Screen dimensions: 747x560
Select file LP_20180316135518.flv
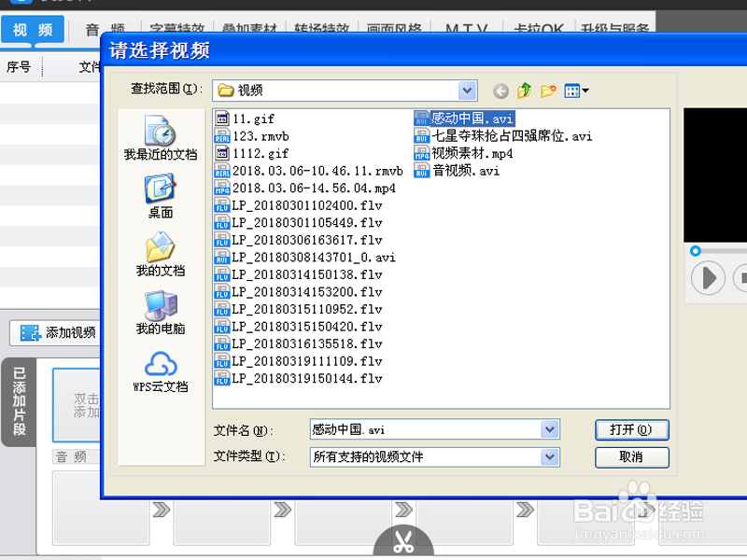(x=298, y=343)
